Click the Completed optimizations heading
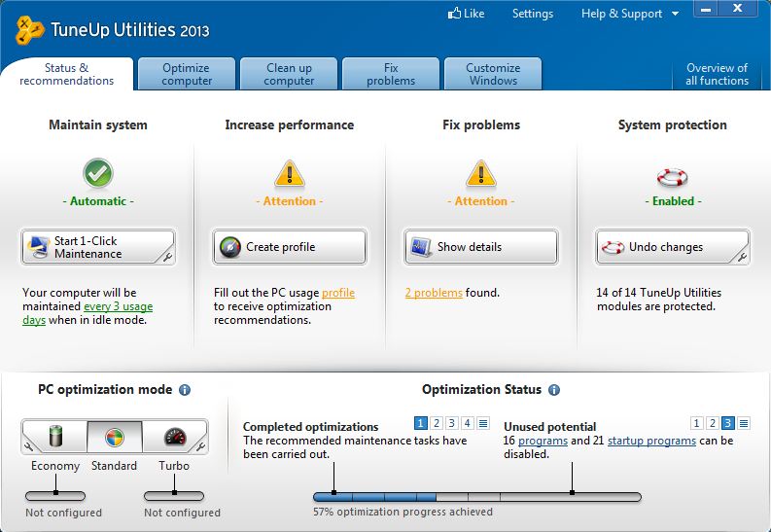Screen dimensions: 771x532 click(311, 426)
